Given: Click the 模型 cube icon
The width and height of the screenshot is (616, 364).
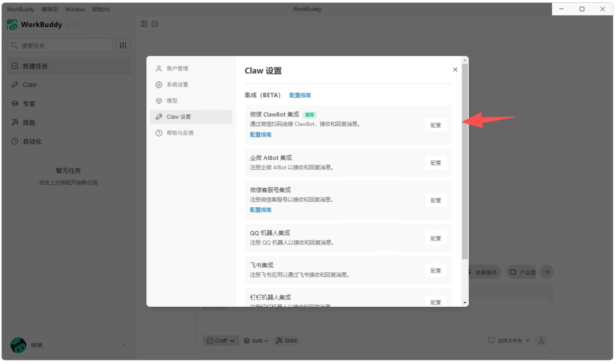Looking at the screenshot, I should (x=159, y=101).
